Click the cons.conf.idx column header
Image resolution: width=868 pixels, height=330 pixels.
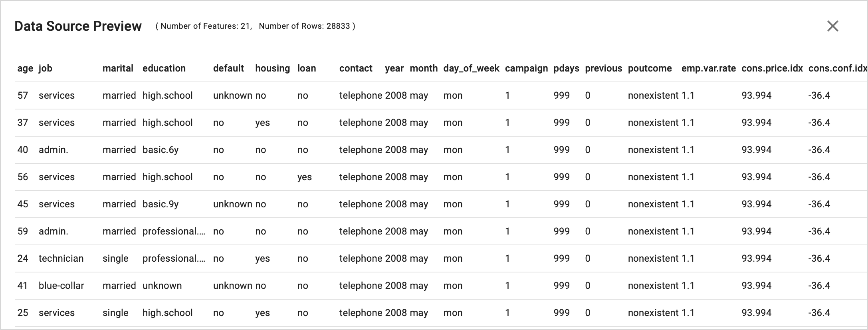pos(838,68)
